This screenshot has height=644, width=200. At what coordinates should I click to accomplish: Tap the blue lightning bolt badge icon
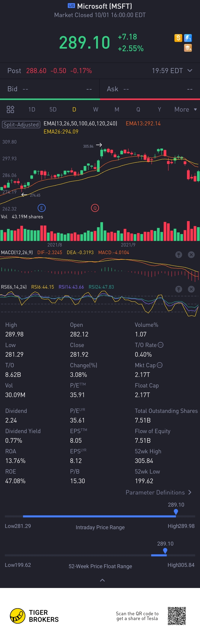pyautogui.click(x=188, y=38)
